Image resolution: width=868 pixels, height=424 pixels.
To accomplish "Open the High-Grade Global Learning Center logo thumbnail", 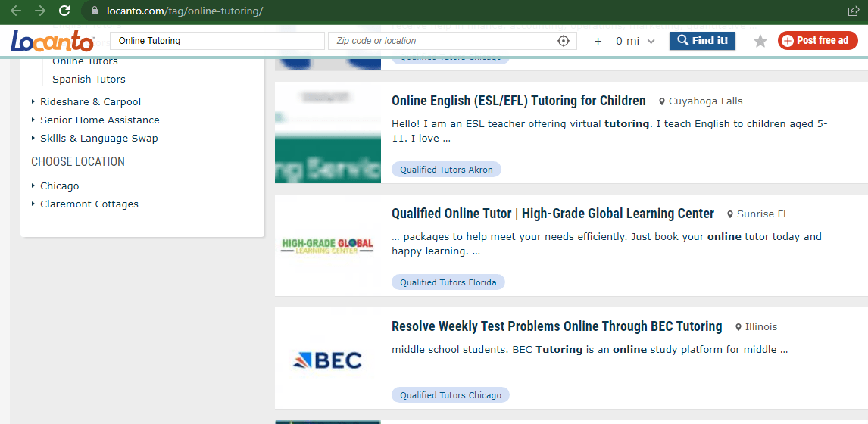I will 328,246.
